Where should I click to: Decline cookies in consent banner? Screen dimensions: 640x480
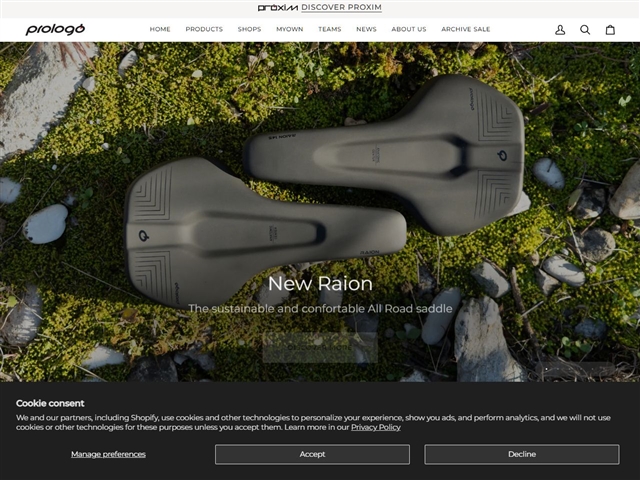pos(521,454)
